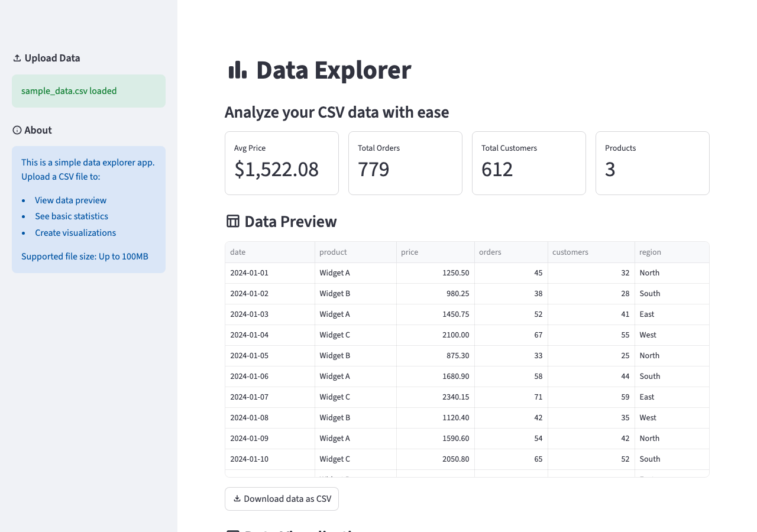Click the upload icon next to Upload Data

17,58
